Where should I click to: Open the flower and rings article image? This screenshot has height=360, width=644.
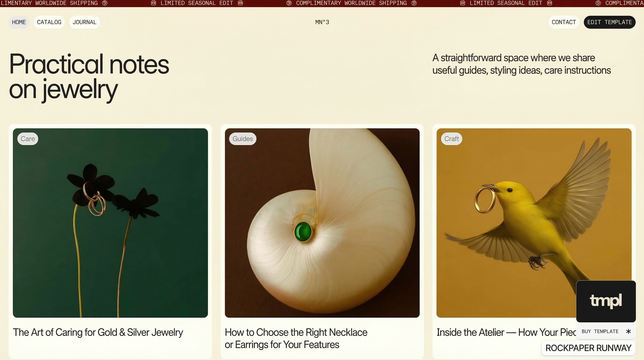click(110, 223)
